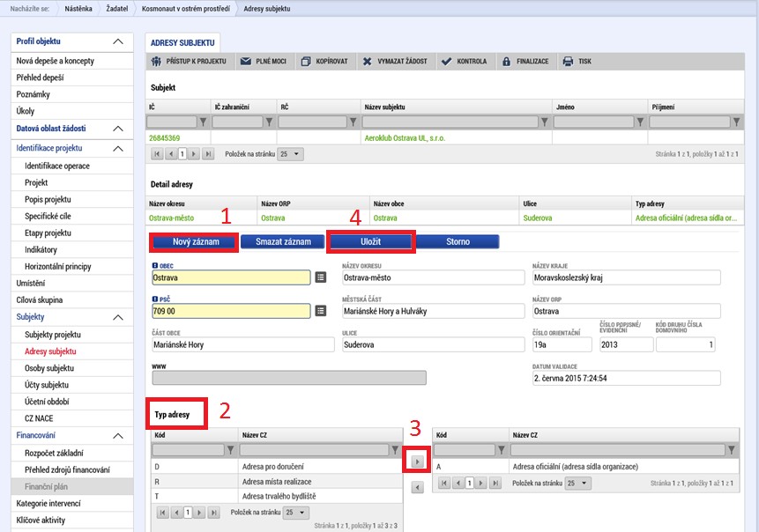Select the Adresa trvalého bydliště row
759x532 pixels.
coord(277,496)
